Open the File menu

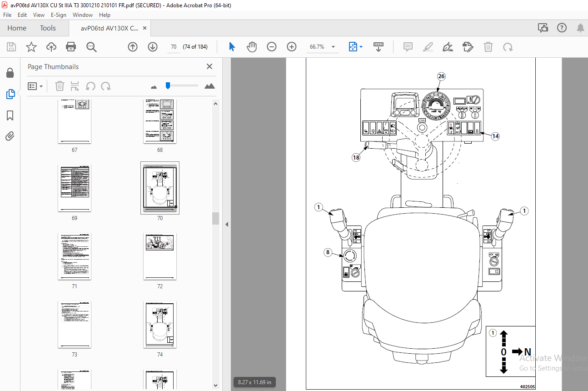7,15
